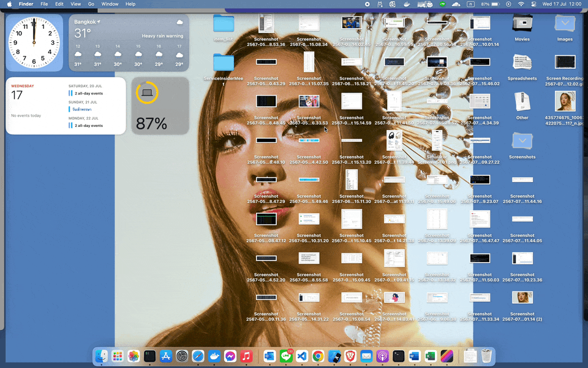Screen dimensions: 588x368
Task: Launch Google Chrome from the dock
Action: [318, 356]
